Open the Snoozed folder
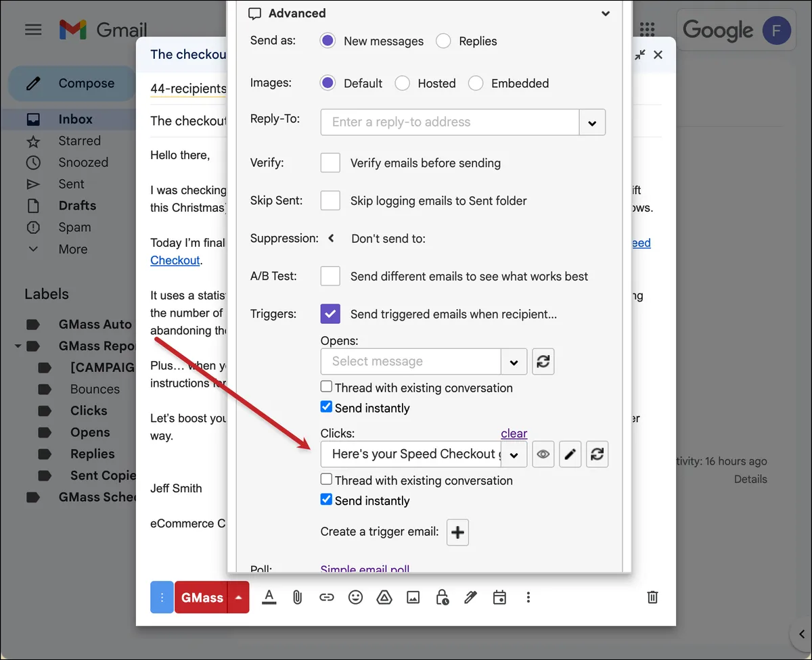 [83, 162]
